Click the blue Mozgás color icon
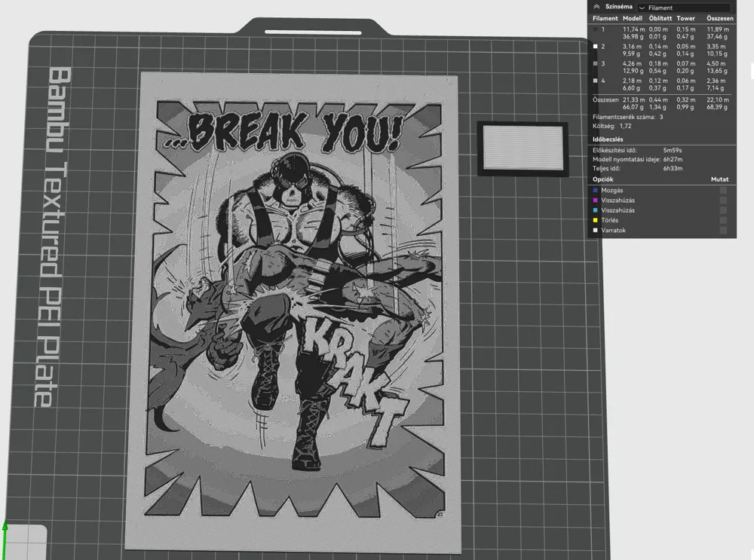The height and width of the screenshot is (560, 754). coord(596,191)
